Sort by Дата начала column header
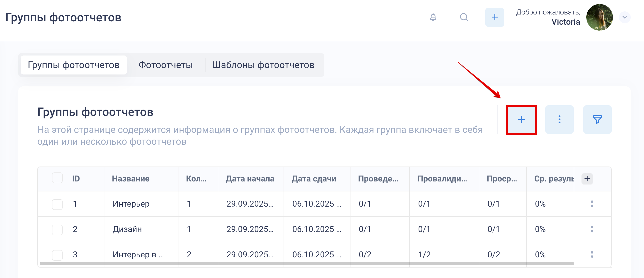644x278 pixels. [x=250, y=179]
